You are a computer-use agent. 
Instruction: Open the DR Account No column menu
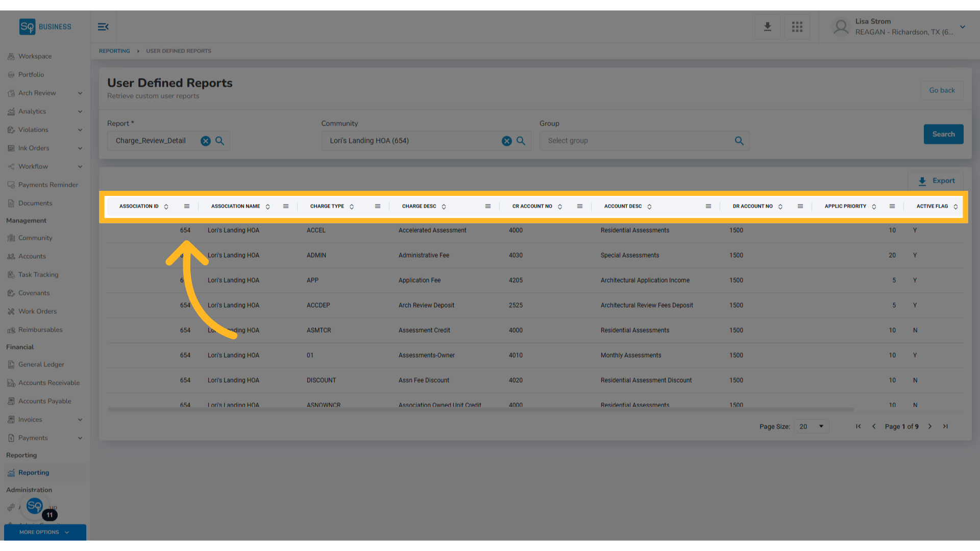[x=800, y=206]
